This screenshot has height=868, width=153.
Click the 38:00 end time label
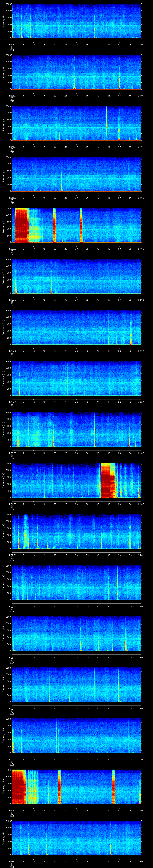(141, 810)
